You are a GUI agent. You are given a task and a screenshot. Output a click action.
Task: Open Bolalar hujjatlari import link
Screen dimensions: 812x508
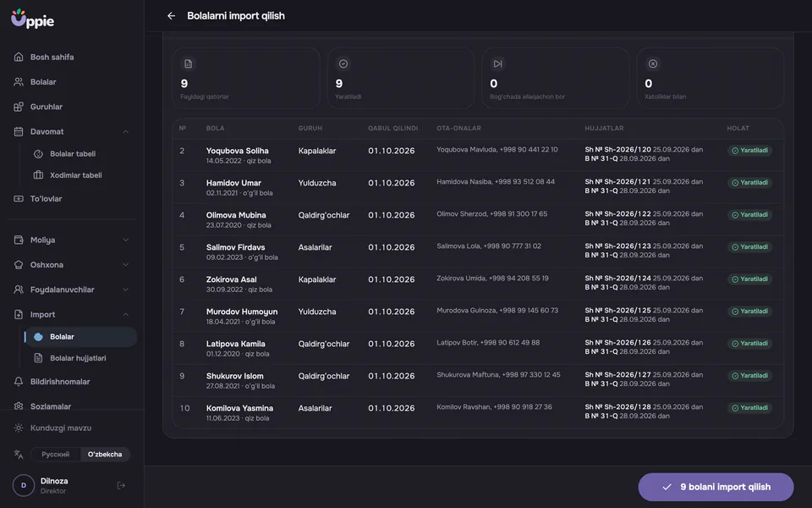click(x=82, y=358)
